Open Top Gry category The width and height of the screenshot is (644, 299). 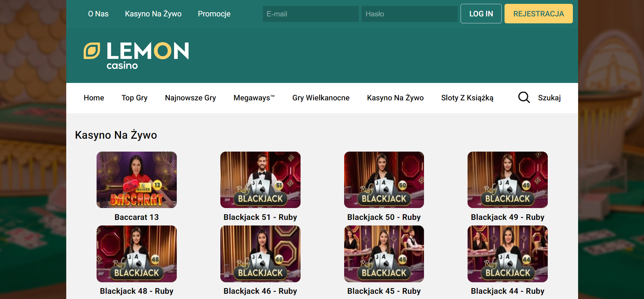pos(135,98)
